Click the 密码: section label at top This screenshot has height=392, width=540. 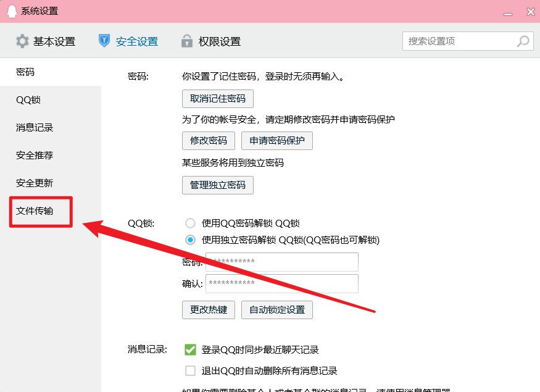click(x=138, y=76)
